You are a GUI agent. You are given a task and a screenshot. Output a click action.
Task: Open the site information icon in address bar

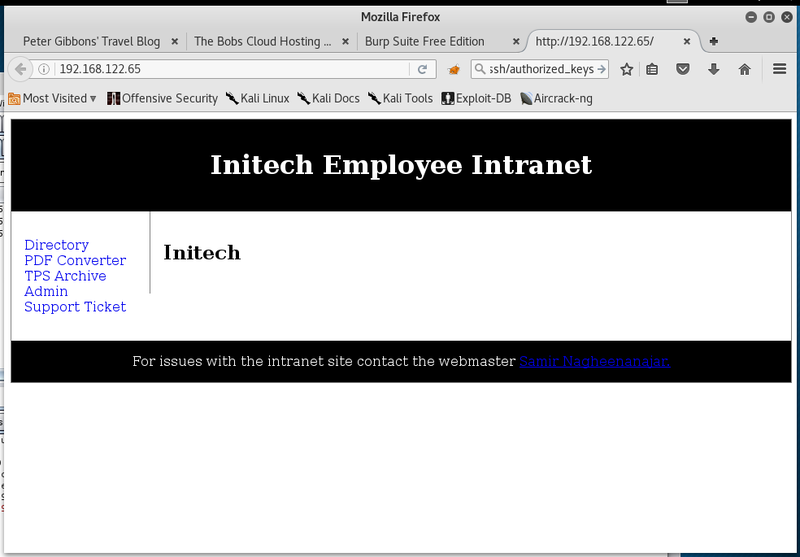pos(44,69)
